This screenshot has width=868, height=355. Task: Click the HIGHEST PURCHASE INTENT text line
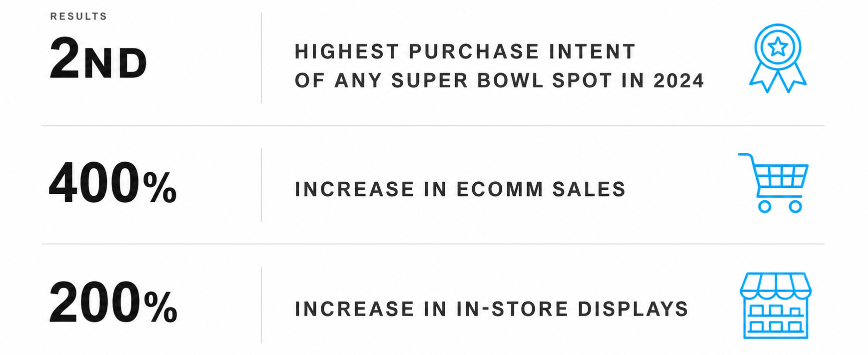pyautogui.click(x=465, y=51)
